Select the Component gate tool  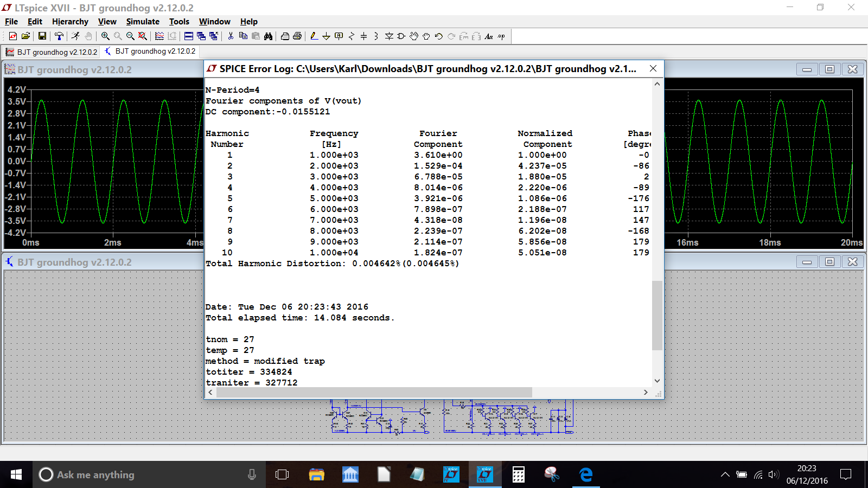click(x=401, y=36)
